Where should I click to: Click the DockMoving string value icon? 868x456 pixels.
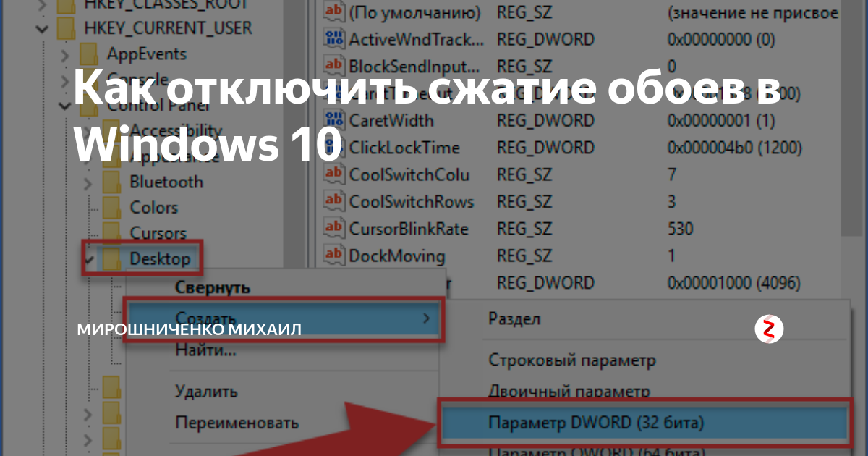tap(335, 256)
